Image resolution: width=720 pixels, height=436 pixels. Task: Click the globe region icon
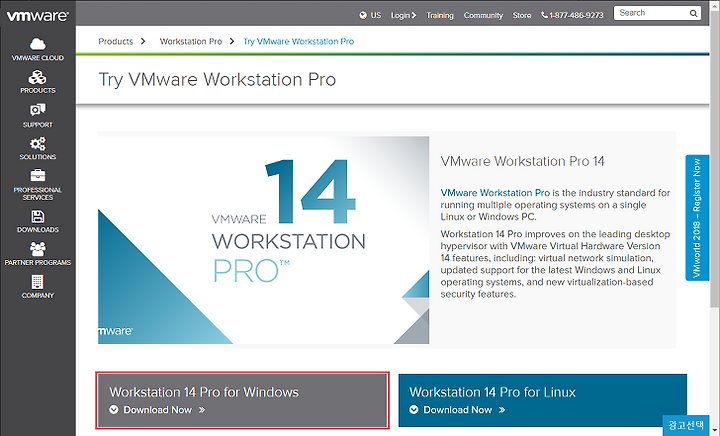tap(363, 15)
